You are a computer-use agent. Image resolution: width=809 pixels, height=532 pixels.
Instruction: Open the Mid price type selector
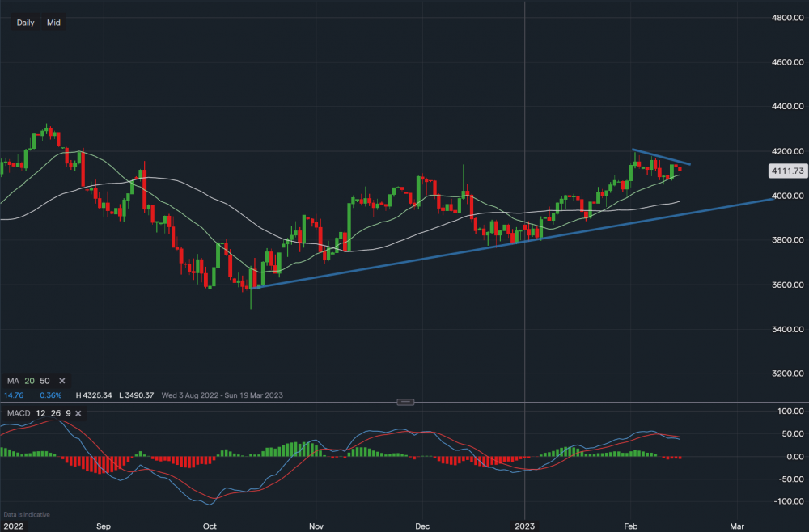click(x=53, y=23)
